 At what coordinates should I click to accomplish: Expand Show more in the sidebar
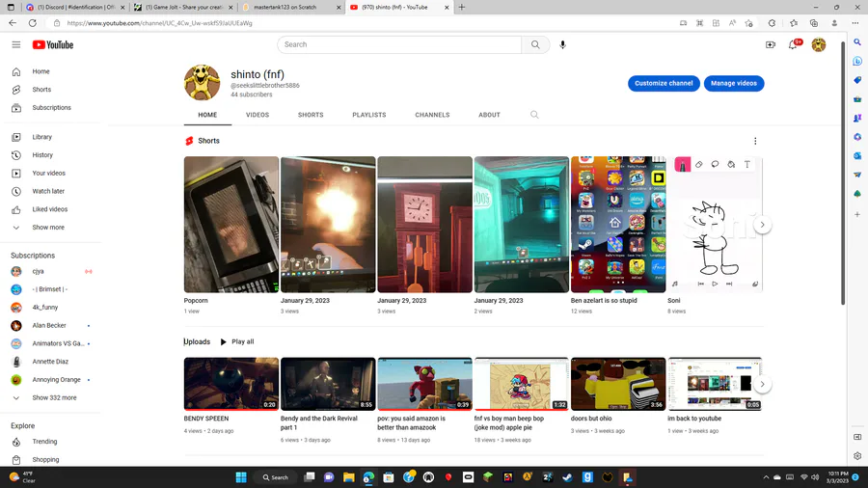coord(50,228)
